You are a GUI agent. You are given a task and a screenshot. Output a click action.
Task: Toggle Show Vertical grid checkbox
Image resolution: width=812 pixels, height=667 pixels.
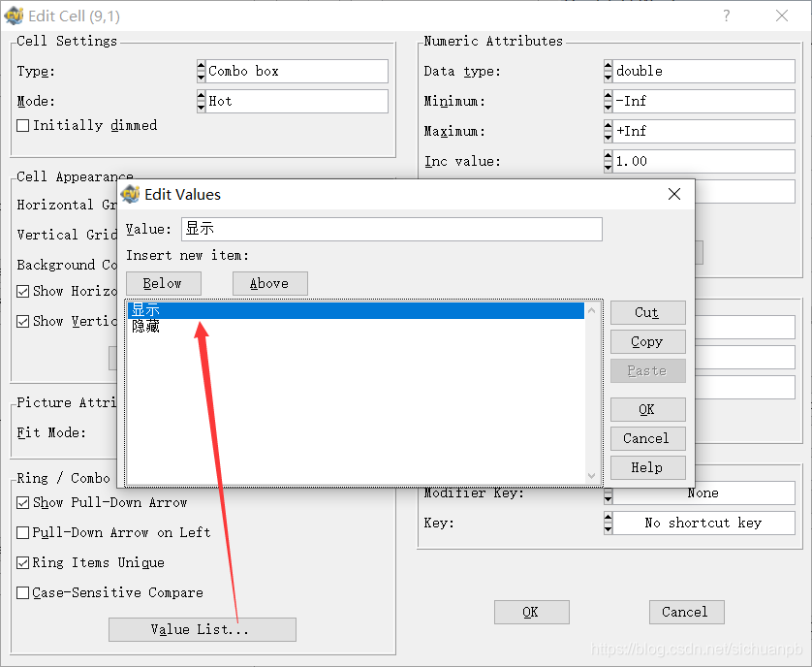click(x=23, y=321)
